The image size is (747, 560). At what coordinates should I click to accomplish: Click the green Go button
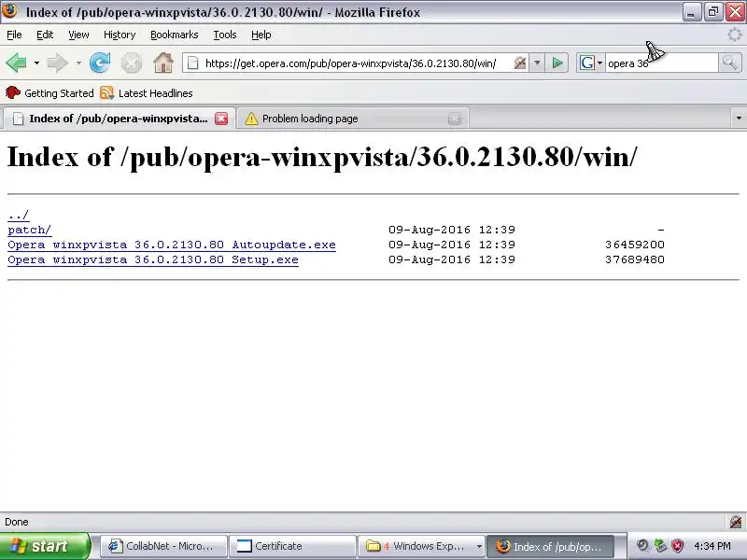coord(557,63)
